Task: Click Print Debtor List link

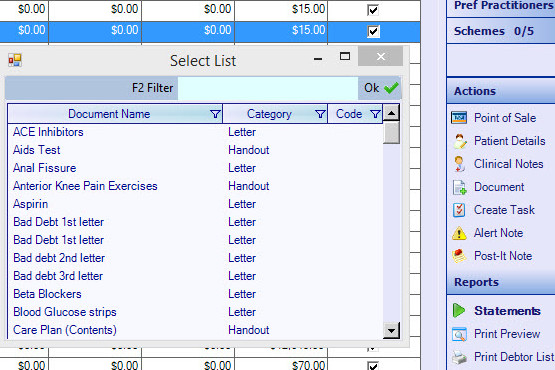Action: tap(514, 357)
